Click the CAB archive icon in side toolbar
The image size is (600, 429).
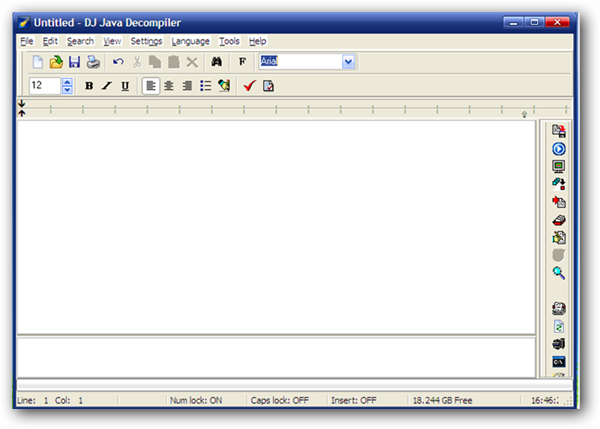coord(559,308)
